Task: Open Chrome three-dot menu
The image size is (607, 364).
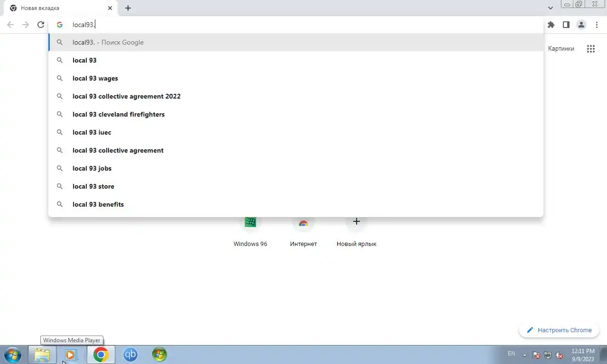Action: [x=597, y=25]
